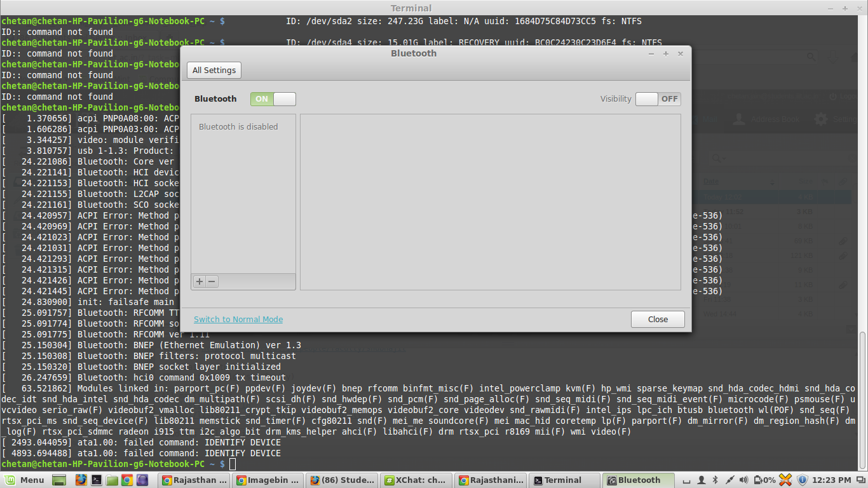Click the purple globe launcher in panel
Image resolution: width=868 pixels, height=488 pixels.
pos(142,480)
